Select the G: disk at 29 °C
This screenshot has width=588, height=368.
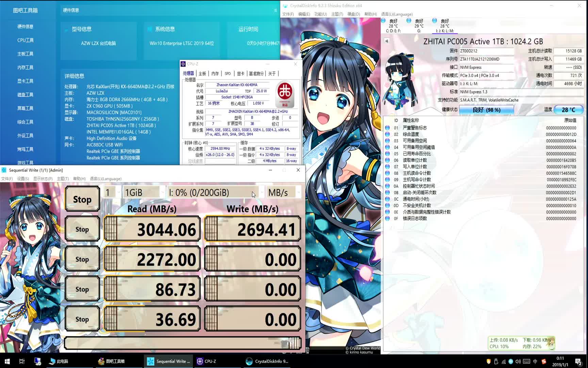pyautogui.click(x=419, y=26)
